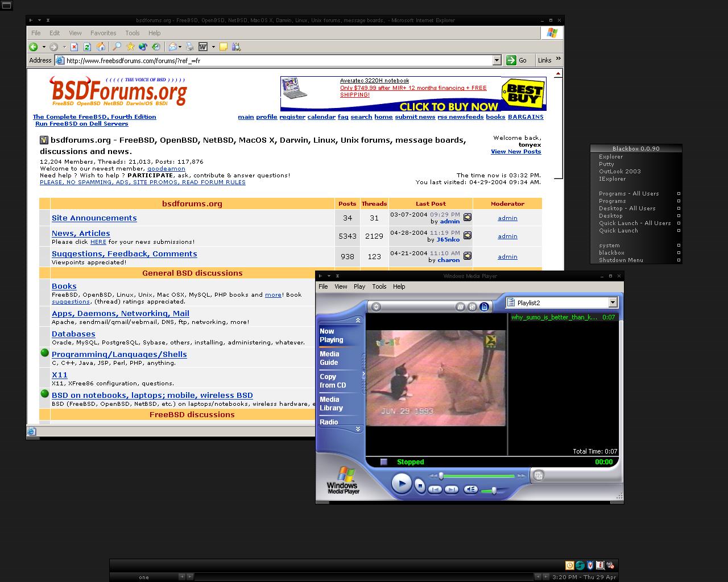
Task: Click the Search magnifier icon in IE toolbar
Action: (x=117, y=47)
